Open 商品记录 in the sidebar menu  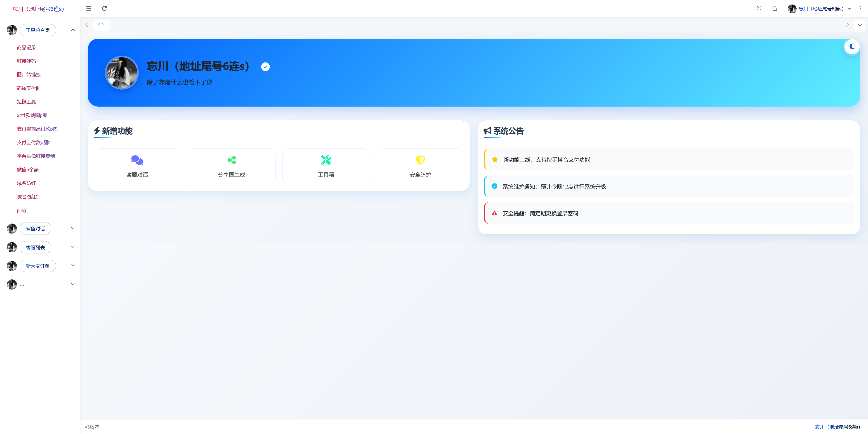coord(26,48)
